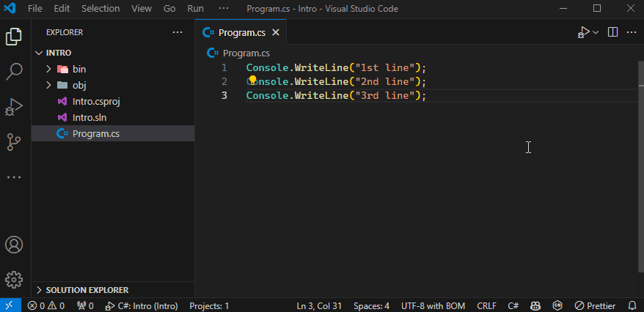Click line number 1 in gutter

(x=224, y=67)
